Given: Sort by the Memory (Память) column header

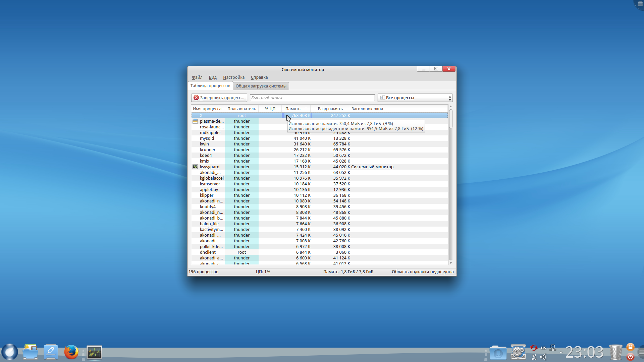Looking at the screenshot, I should pos(293,109).
